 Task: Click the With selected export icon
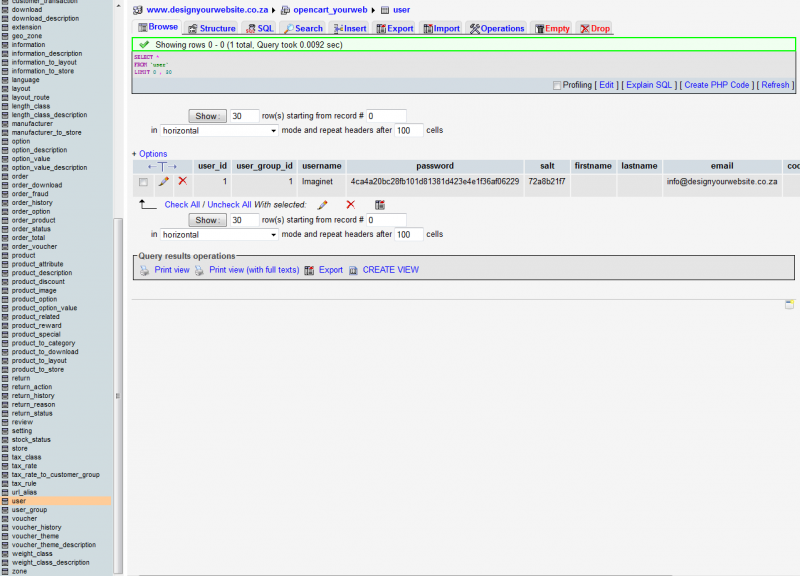380,205
